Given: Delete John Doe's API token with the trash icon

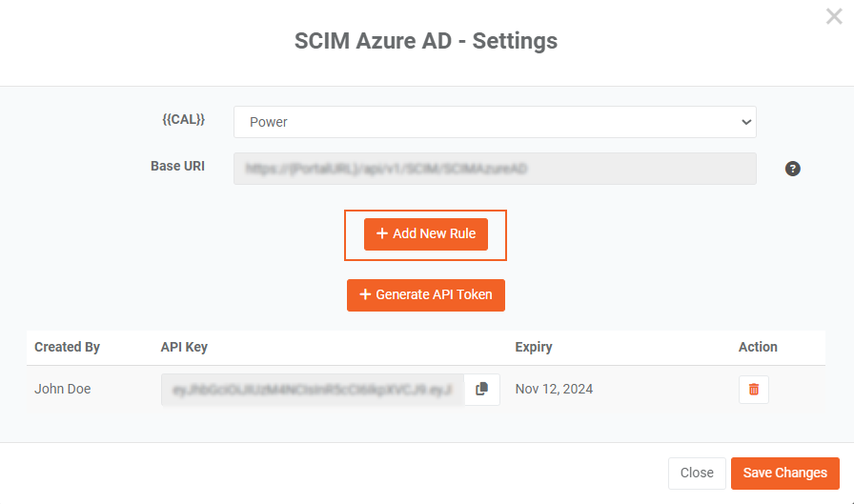Looking at the screenshot, I should pyautogui.click(x=753, y=389).
